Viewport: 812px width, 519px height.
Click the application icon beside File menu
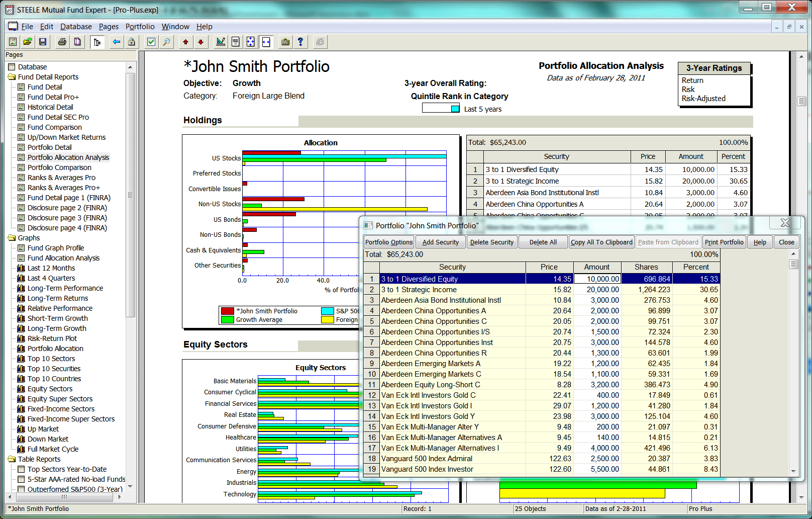13,26
